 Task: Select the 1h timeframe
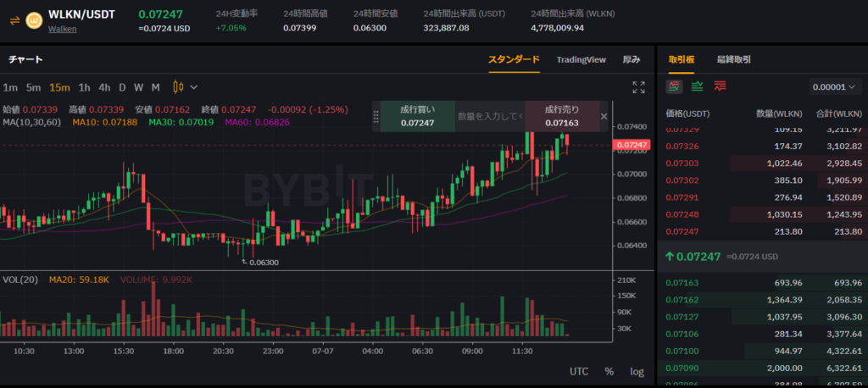coord(84,87)
